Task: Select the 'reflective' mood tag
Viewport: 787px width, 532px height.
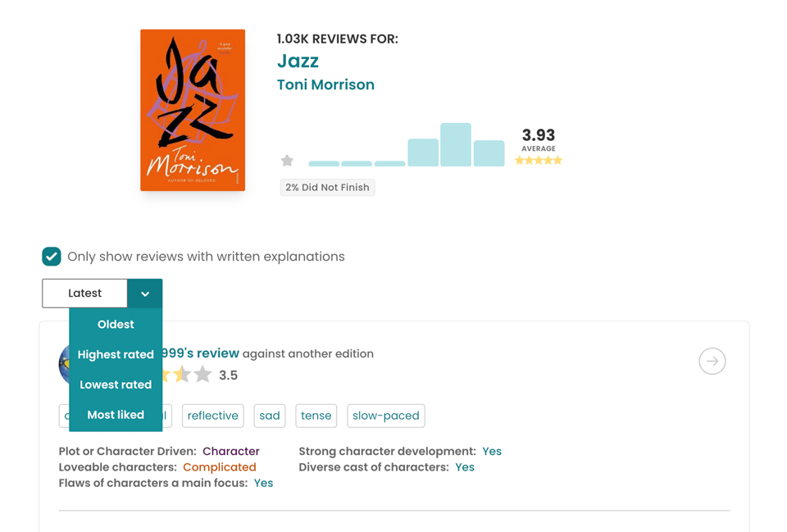Action: click(212, 416)
